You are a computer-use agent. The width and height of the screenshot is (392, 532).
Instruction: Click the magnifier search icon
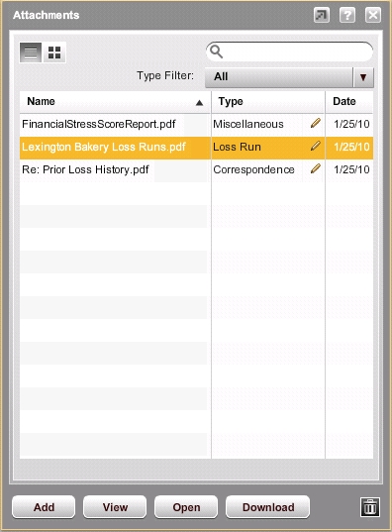217,52
